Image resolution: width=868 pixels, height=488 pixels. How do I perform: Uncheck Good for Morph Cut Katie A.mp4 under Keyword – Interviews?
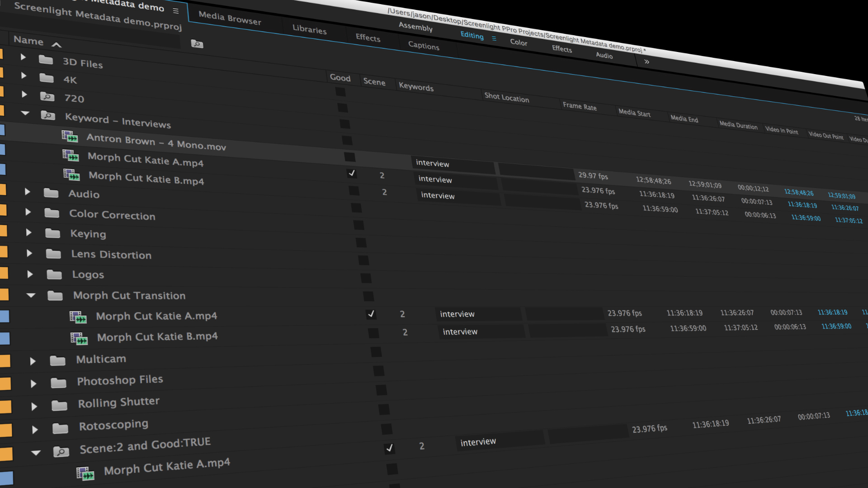coord(351,173)
